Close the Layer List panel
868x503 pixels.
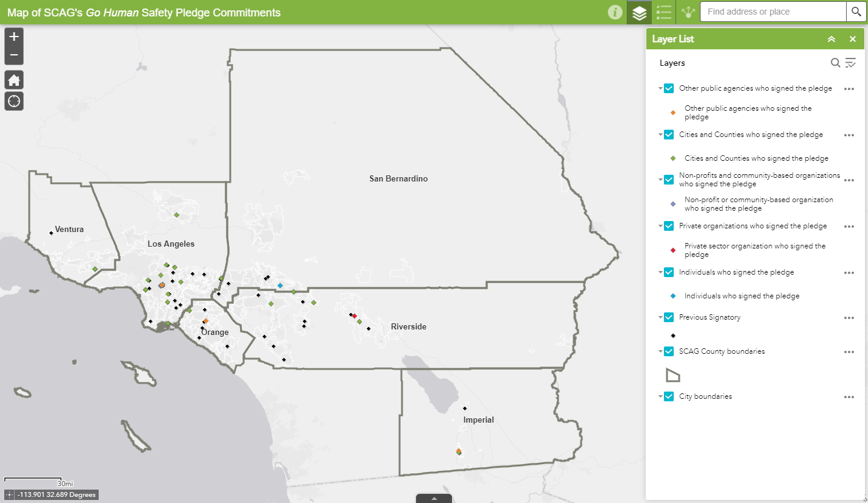coord(852,39)
